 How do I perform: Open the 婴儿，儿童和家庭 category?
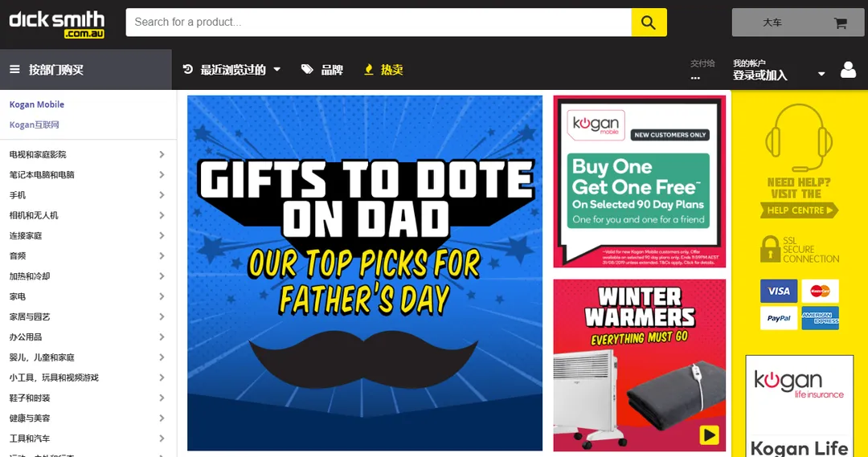[x=42, y=357]
